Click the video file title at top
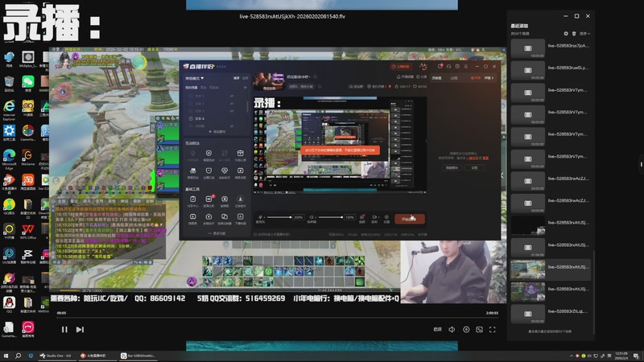The height and width of the screenshot is (362, 644). 292,16
